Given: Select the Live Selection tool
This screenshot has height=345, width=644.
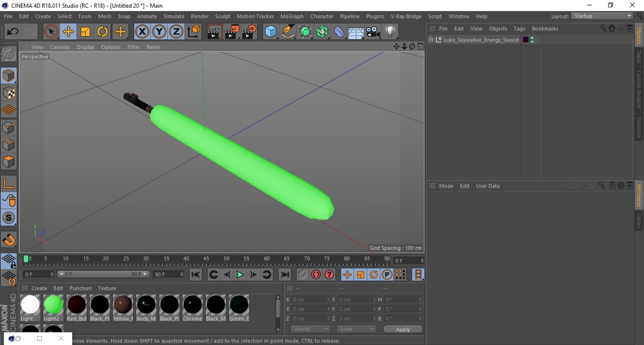Looking at the screenshot, I should click(51, 32).
